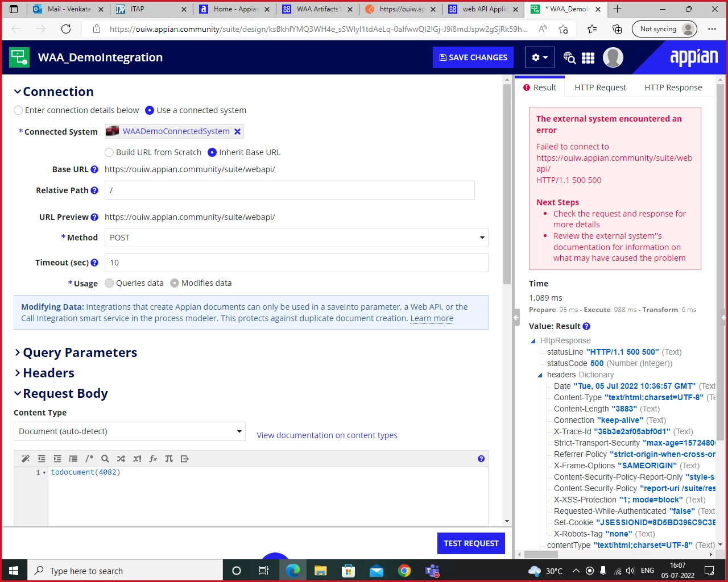Open the Content Type dropdown
Image resolution: width=728 pixels, height=582 pixels.
130,431
